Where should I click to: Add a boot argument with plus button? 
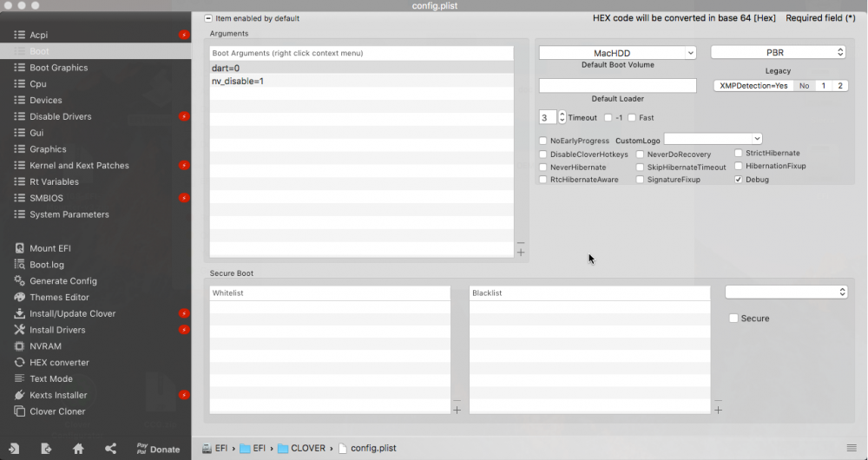(521, 253)
